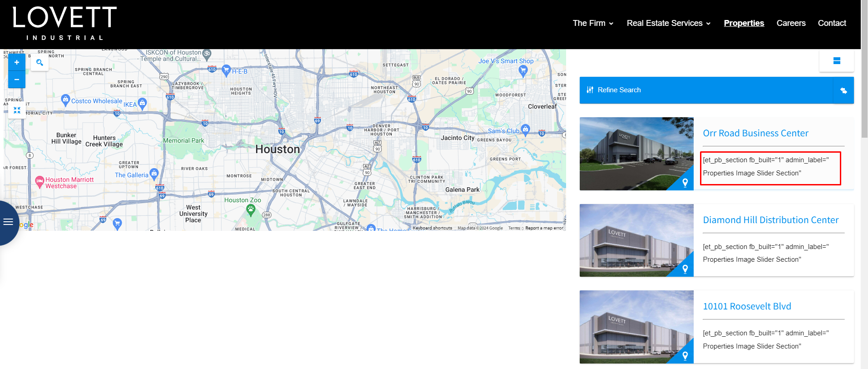View Orr Road Business Center thumbnail image

(636, 154)
